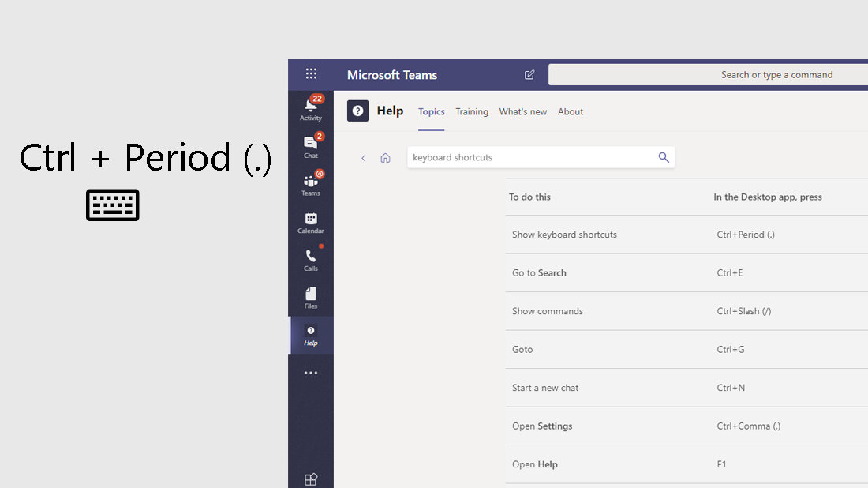This screenshot has width=868, height=488.
Task: Click the new chat compose icon
Action: (529, 75)
